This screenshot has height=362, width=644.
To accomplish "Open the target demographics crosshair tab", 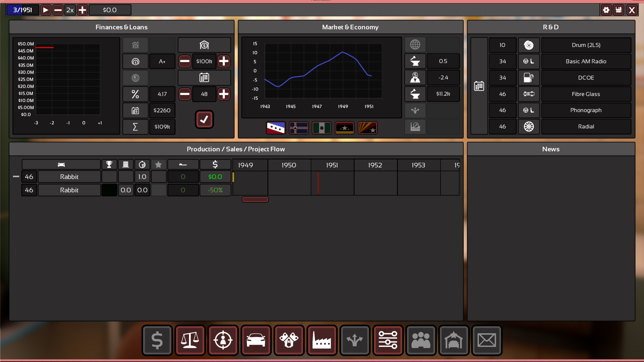I will (x=223, y=340).
